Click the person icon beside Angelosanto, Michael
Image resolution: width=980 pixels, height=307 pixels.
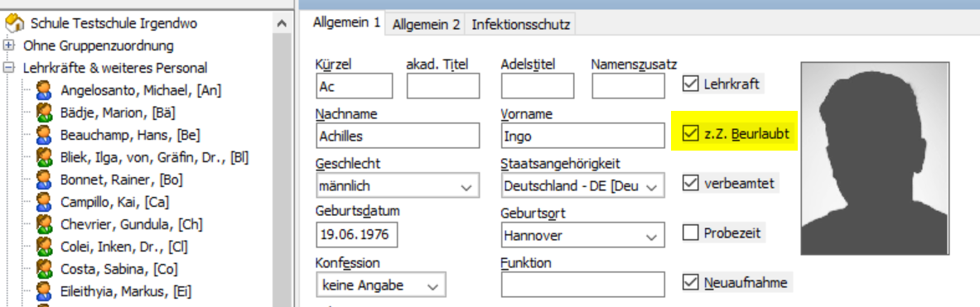tap(44, 90)
